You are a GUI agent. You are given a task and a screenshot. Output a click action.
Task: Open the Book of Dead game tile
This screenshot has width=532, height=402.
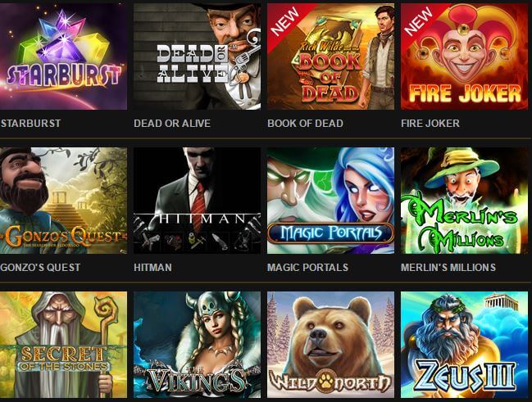331,56
